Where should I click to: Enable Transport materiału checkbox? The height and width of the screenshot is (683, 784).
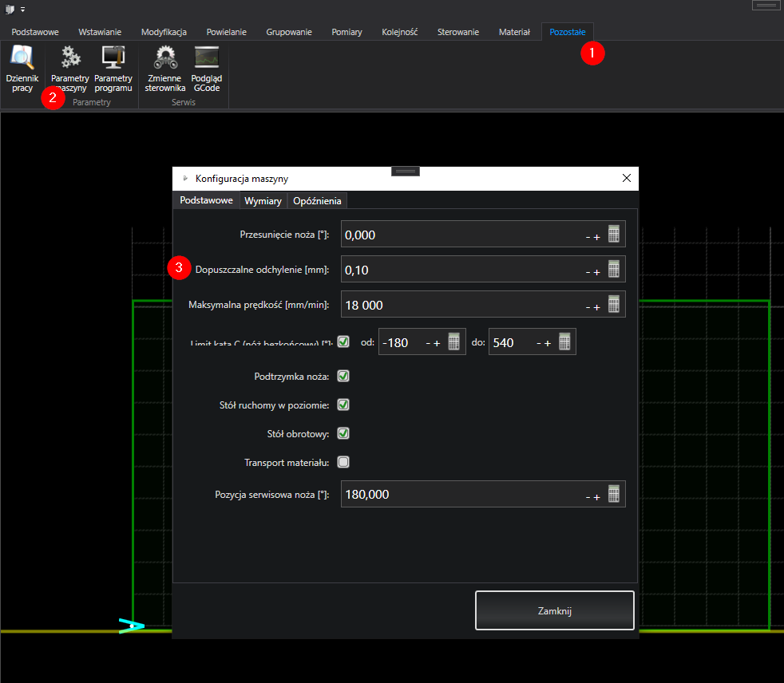click(x=343, y=462)
